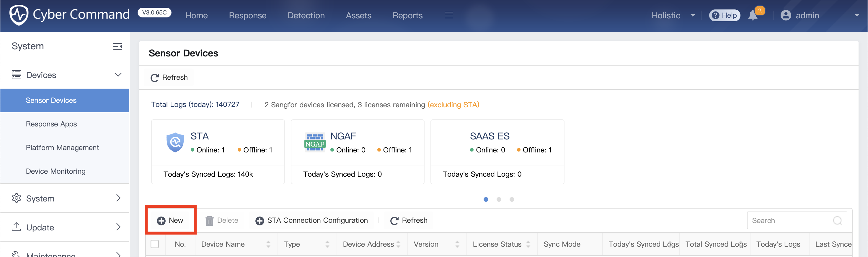Open the Assets menu

(358, 16)
